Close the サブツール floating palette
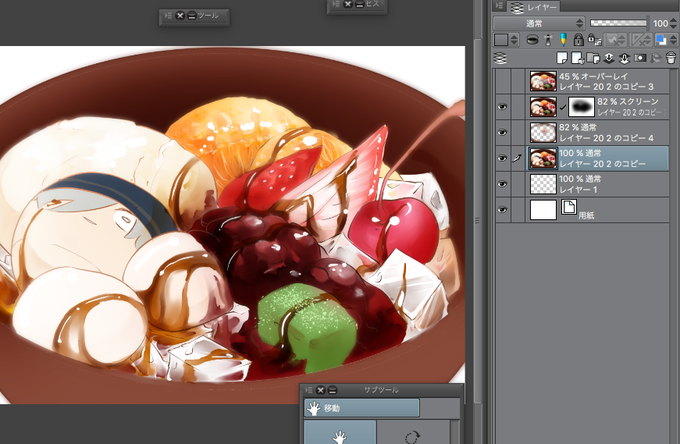680x444 pixels. point(320,390)
